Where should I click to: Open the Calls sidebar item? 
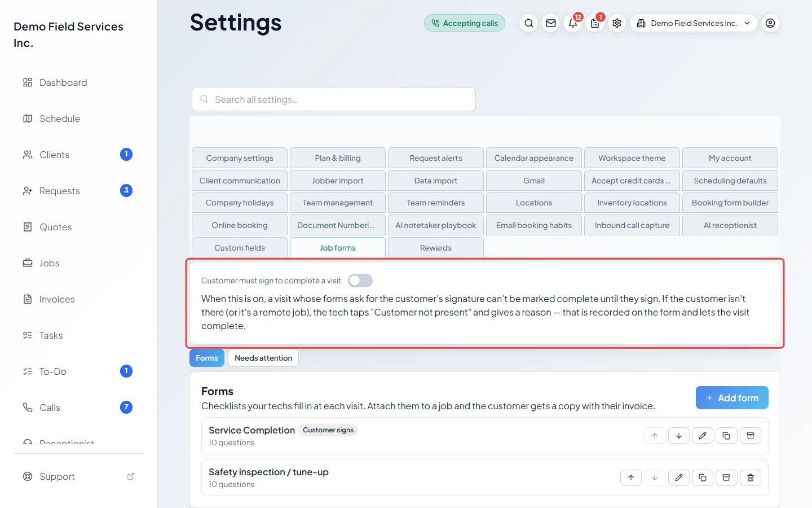[79, 408]
